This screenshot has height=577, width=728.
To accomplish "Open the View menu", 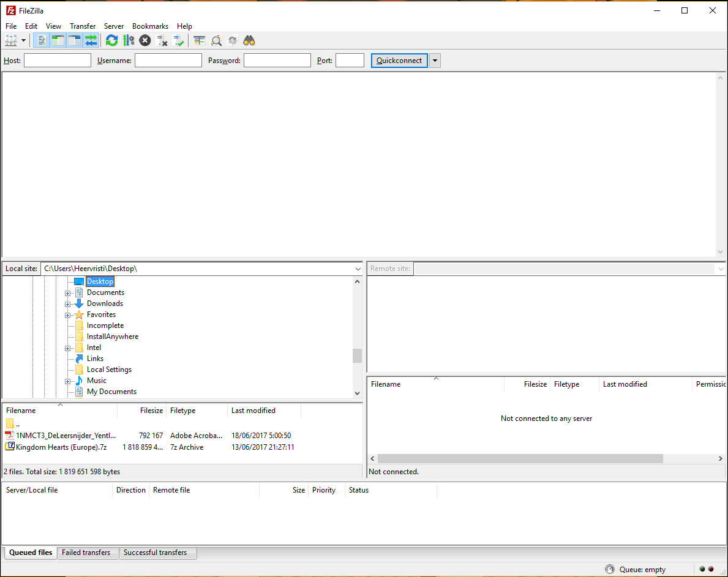I will pos(53,26).
